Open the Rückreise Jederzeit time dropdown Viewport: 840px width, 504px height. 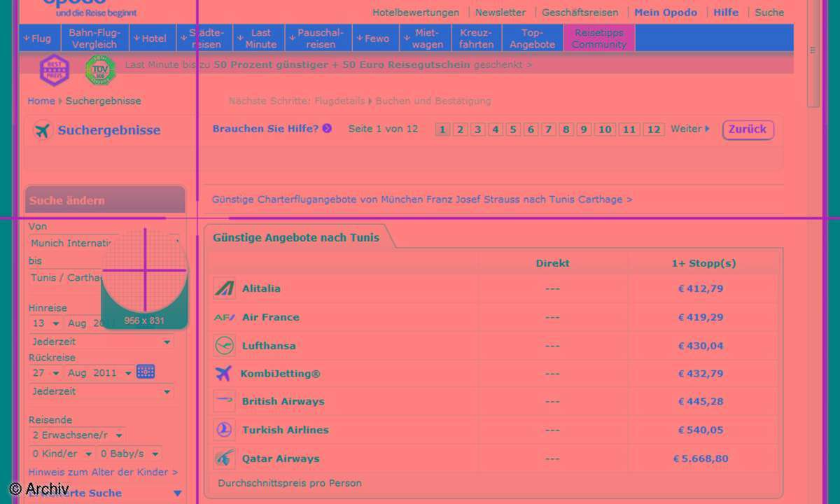pyautogui.click(x=101, y=391)
